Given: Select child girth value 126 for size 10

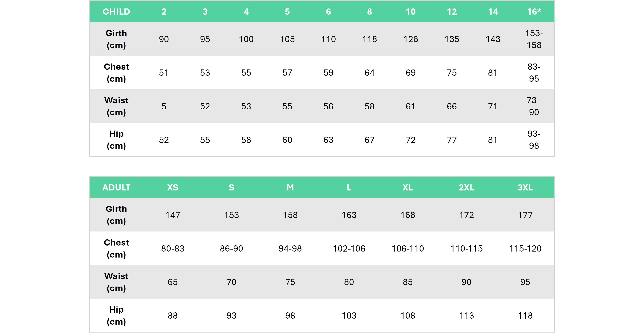Looking at the screenshot, I should click(410, 39).
